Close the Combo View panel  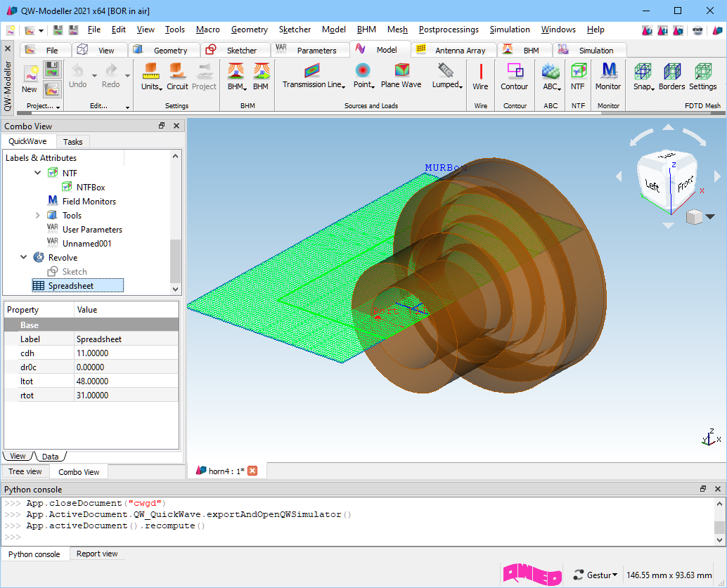click(176, 126)
